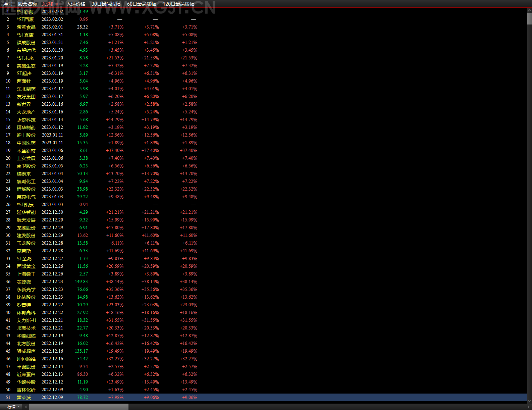Select stock row 紫燕食品
Image resolution: width=532 pixels, height=410 pixels.
click(x=263, y=27)
